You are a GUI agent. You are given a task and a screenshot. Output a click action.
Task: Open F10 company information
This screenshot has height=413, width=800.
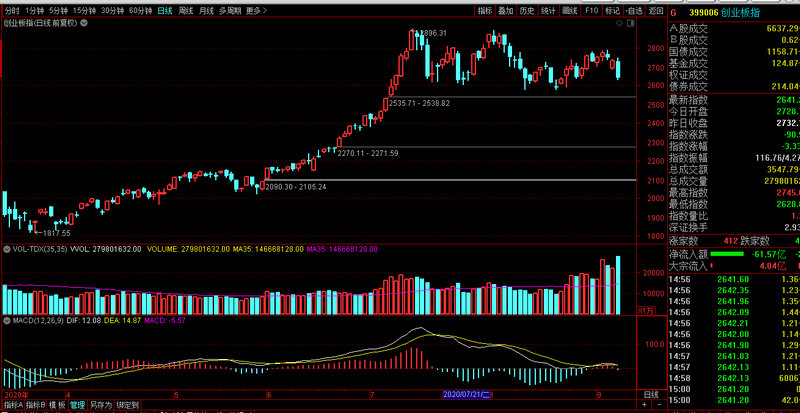click(591, 10)
